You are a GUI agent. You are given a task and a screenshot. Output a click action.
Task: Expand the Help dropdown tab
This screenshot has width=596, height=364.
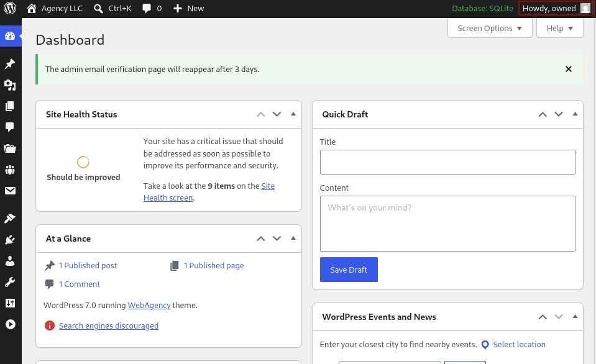pyautogui.click(x=559, y=29)
